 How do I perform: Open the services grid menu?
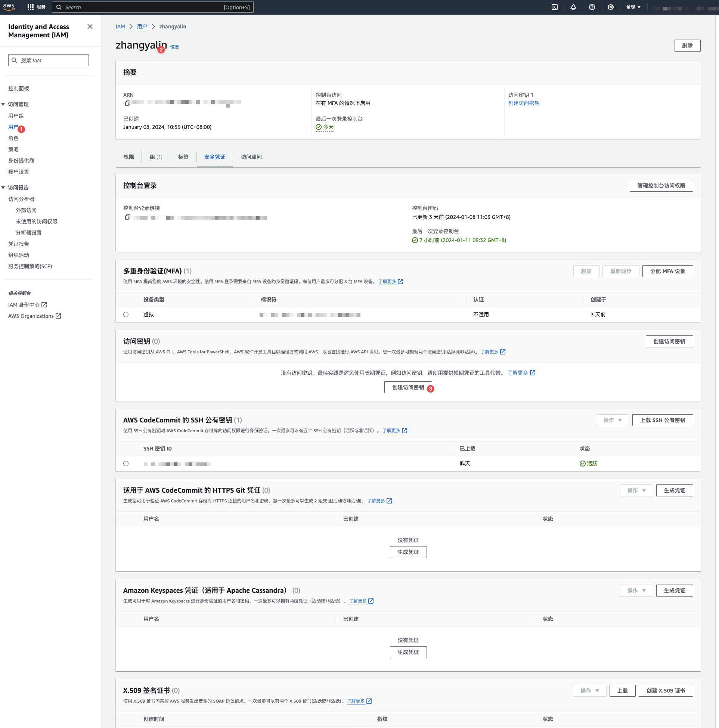31,7
